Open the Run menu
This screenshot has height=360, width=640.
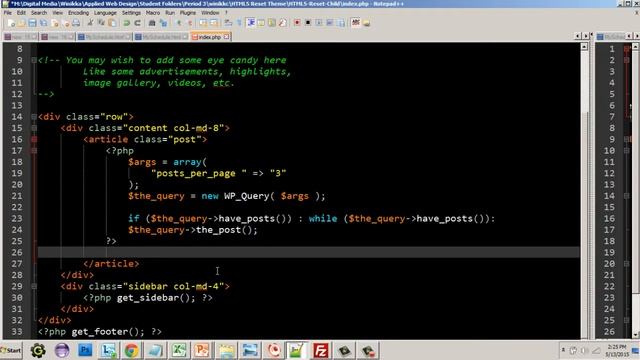(x=170, y=13)
